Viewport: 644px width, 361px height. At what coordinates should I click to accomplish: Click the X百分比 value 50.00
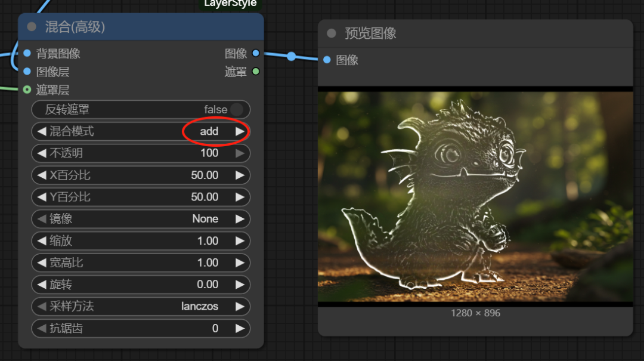(x=205, y=175)
